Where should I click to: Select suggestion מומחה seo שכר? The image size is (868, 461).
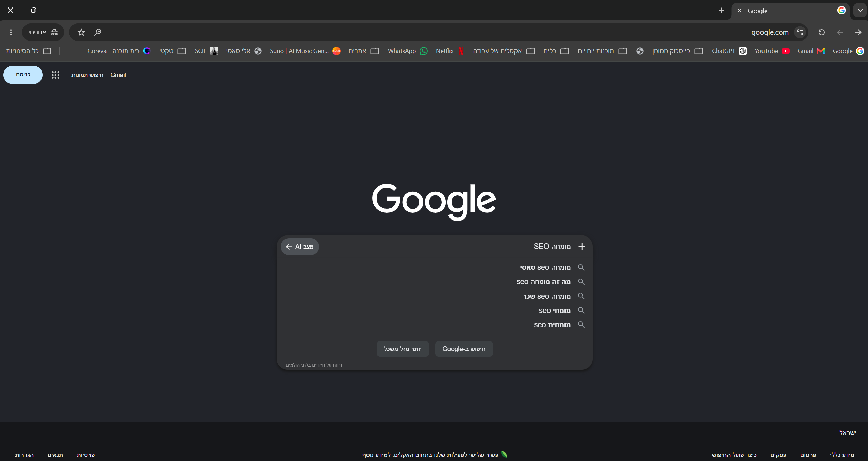tap(435, 296)
